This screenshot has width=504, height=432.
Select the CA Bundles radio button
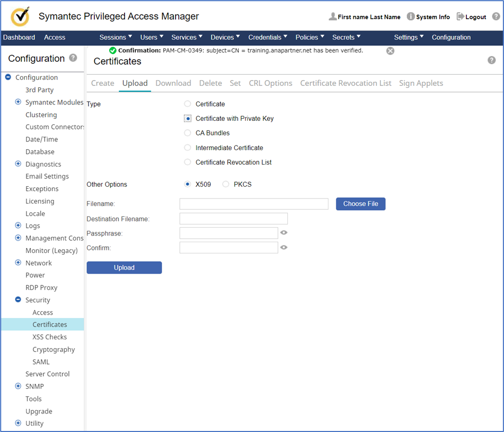(187, 133)
